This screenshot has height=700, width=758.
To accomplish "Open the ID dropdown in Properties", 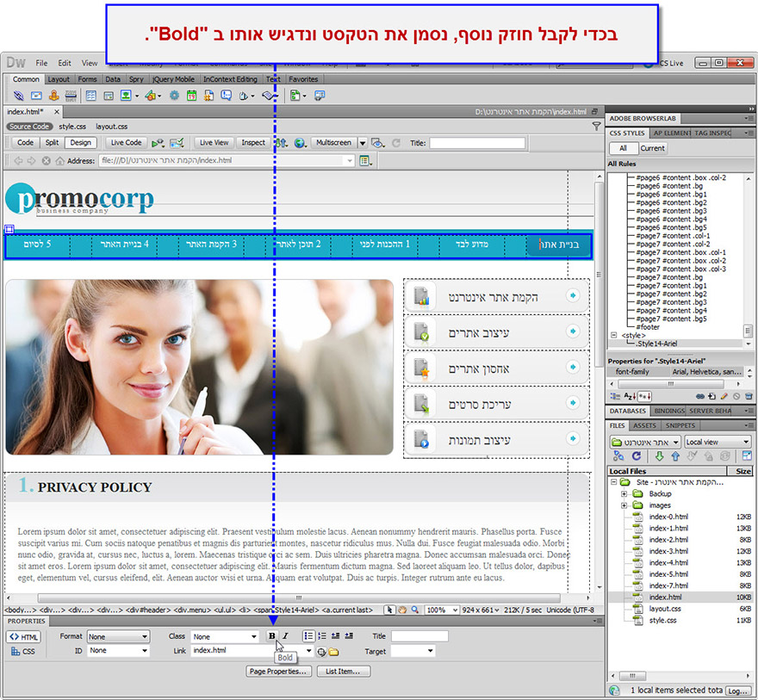I will (x=118, y=651).
